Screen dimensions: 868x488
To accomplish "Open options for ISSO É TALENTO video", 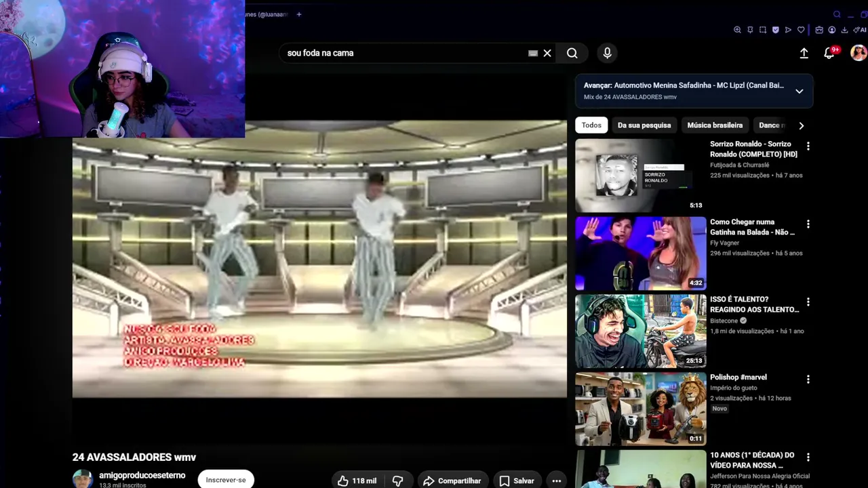I will (808, 302).
